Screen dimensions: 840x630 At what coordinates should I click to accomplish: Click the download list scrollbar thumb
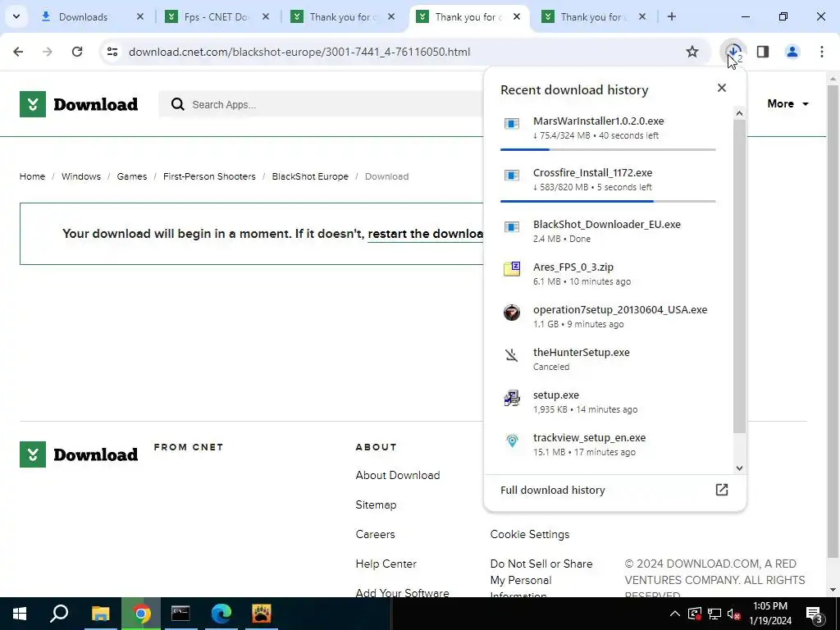pyautogui.click(x=739, y=276)
